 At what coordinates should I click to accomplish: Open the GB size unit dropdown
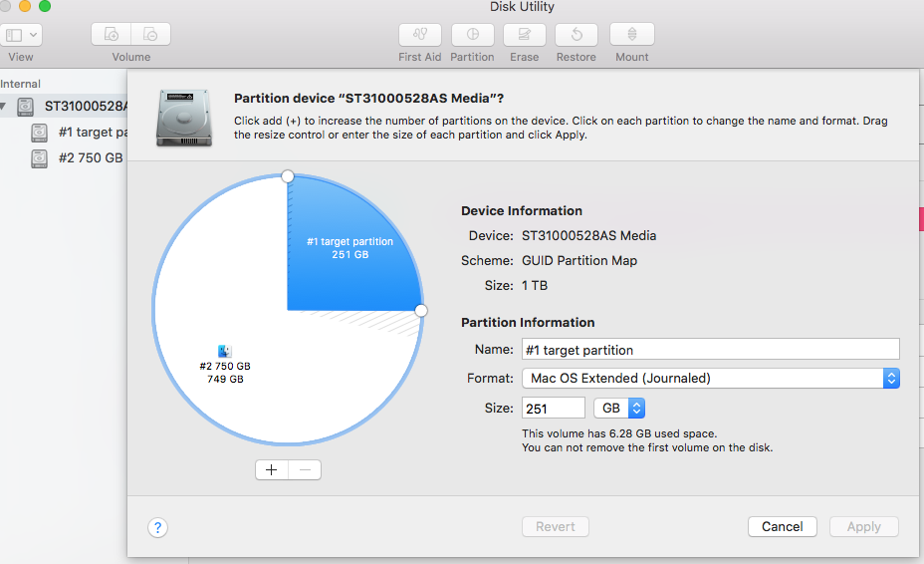[619, 409]
